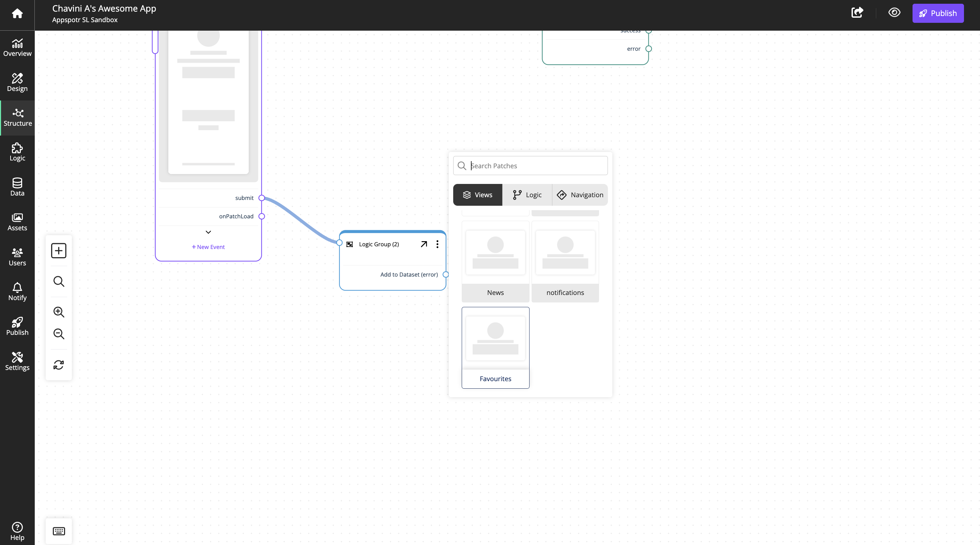Switch to the Navigation tab in patches
This screenshot has width=980, height=545.
tap(579, 194)
